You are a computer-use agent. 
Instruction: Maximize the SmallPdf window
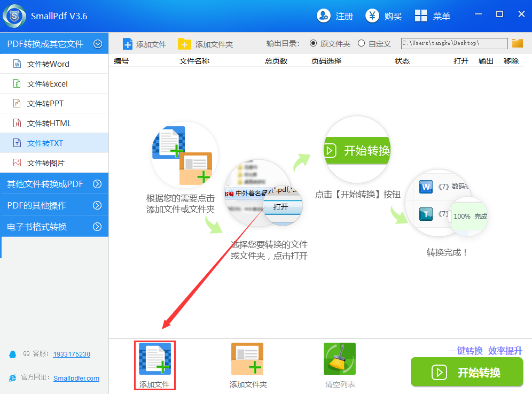(x=500, y=14)
